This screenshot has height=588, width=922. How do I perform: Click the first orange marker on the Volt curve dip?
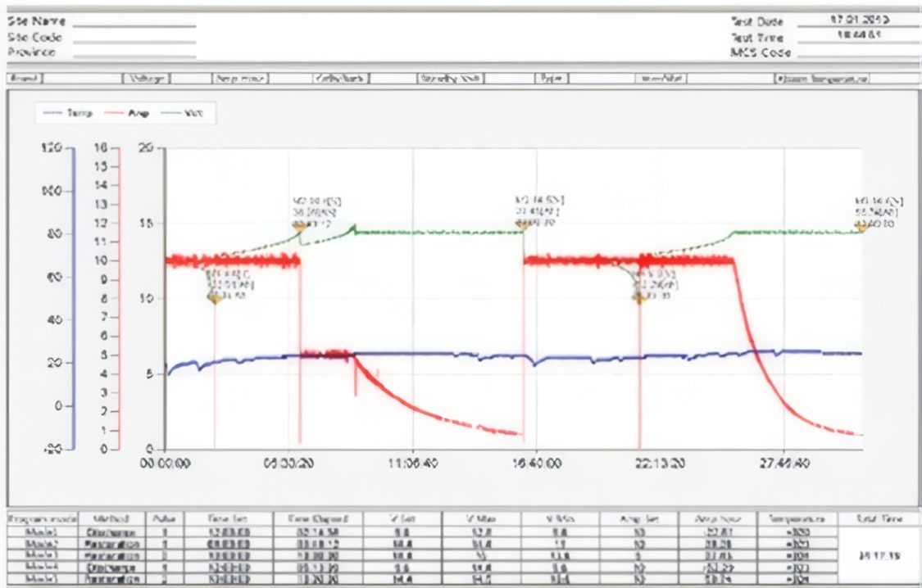[x=216, y=298]
